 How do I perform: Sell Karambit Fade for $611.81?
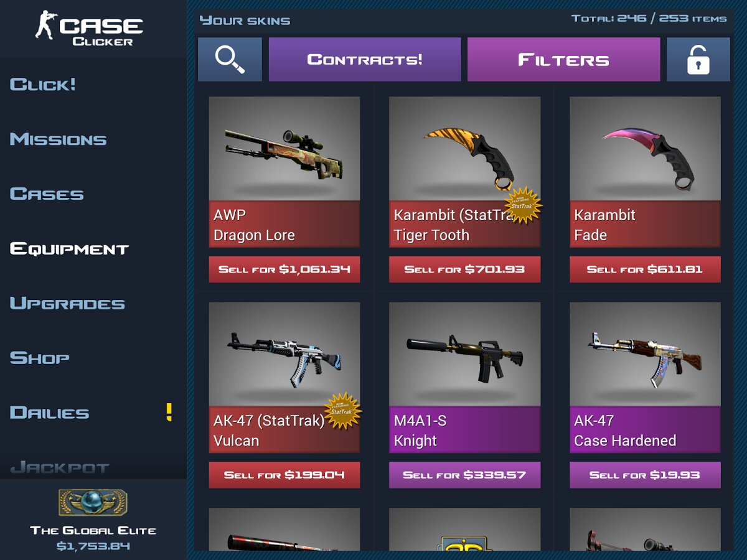point(645,269)
